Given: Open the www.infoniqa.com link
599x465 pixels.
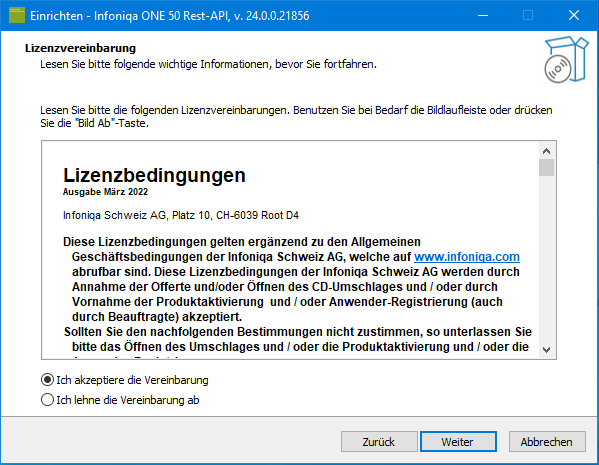Looking at the screenshot, I should tap(467, 257).
